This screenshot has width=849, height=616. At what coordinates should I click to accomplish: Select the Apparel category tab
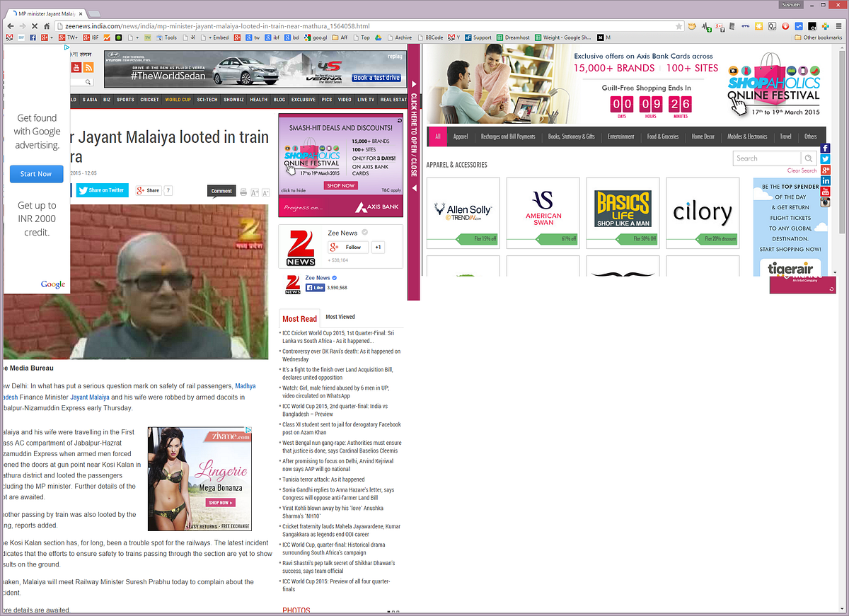[461, 136]
